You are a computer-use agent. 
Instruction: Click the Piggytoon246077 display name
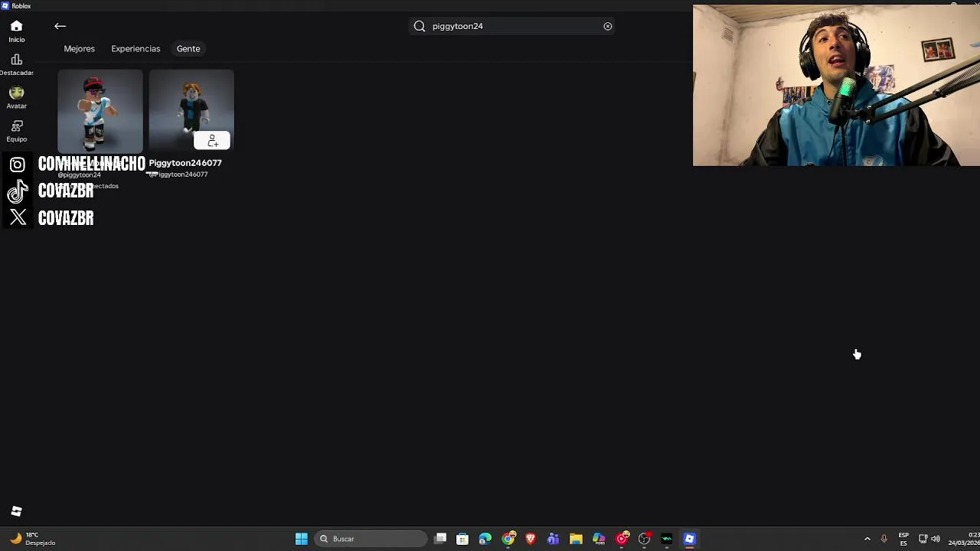point(185,163)
